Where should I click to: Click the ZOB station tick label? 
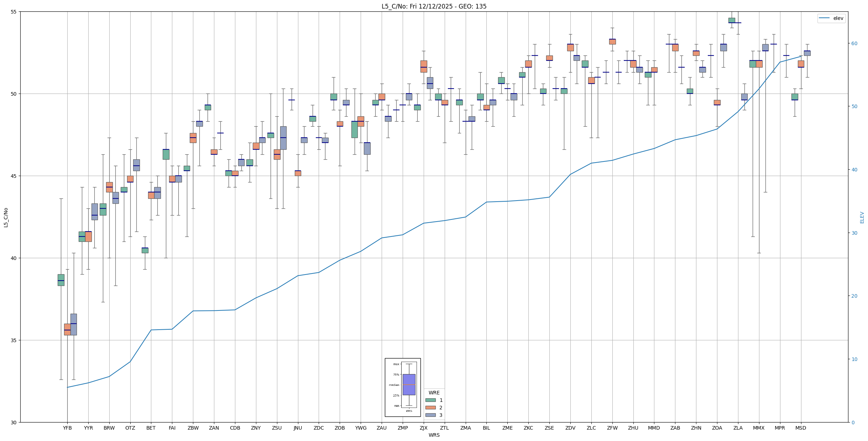coord(340,428)
